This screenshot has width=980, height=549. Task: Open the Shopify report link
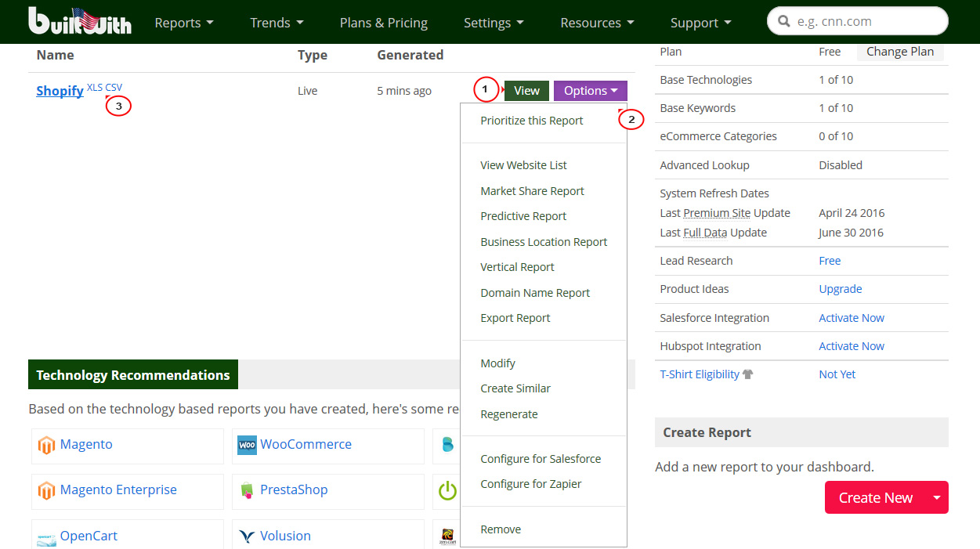click(x=60, y=91)
